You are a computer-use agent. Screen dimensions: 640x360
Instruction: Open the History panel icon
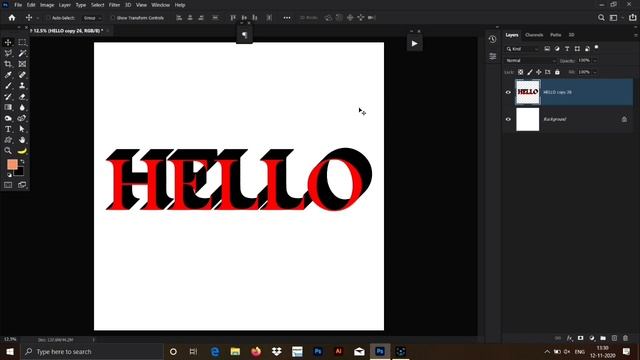(x=492, y=40)
